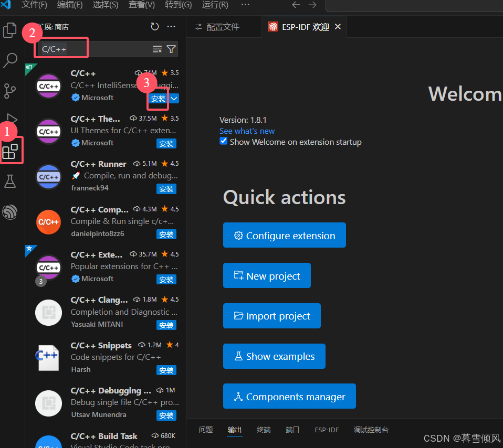Click New project button
This screenshot has width=503, height=448.
click(267, 275)
